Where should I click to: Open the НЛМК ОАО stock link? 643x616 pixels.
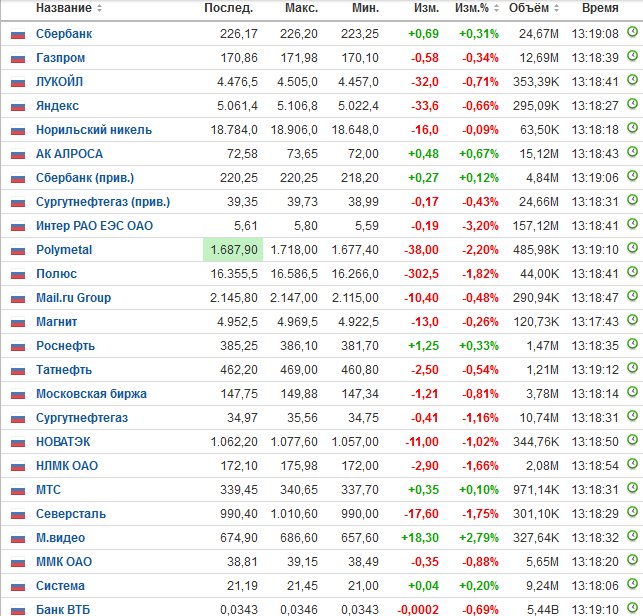coord(67,466)
